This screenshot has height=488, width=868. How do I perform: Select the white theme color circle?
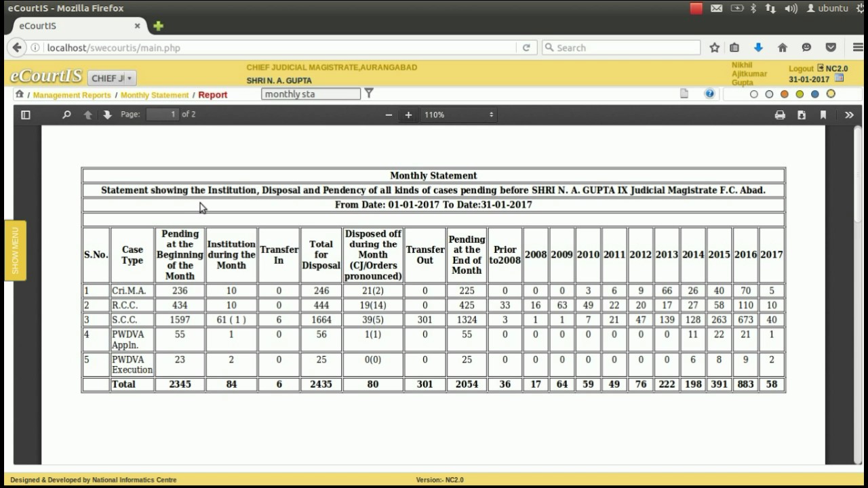point(754,94)
